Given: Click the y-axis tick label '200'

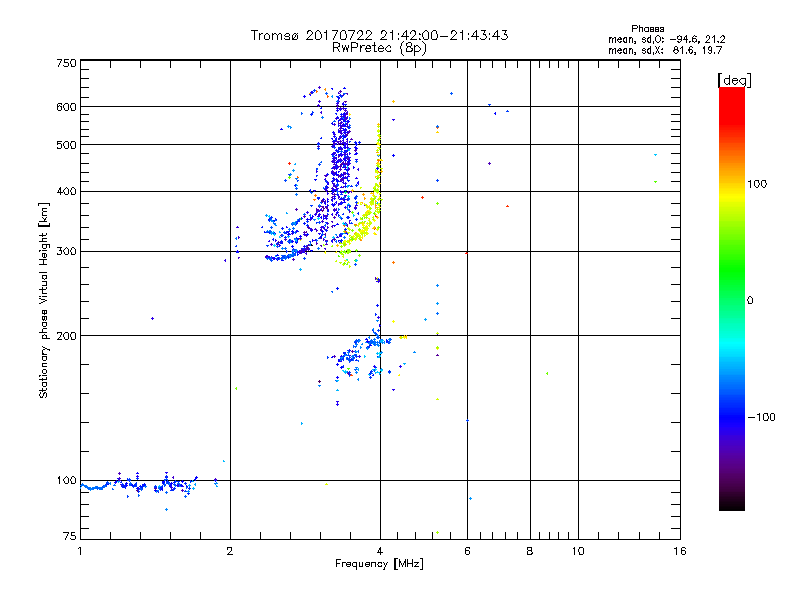Looking at the screenshot, I should point(66,336).
